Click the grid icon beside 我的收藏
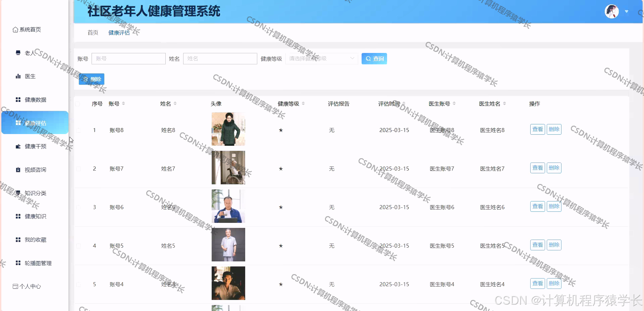 click(x=18, y=240)
